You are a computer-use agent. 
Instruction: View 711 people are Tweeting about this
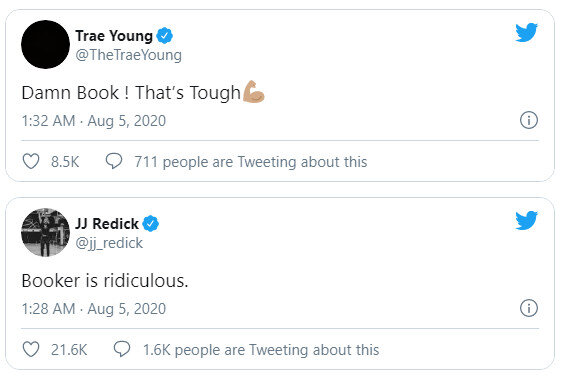point(251,162)
